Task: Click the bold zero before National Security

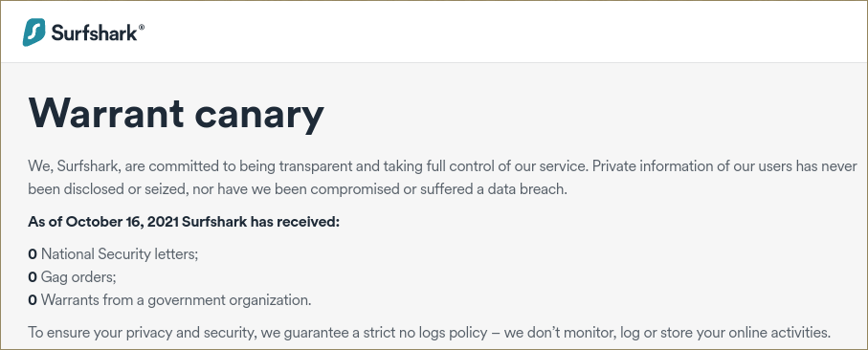Action: (33, 254)
